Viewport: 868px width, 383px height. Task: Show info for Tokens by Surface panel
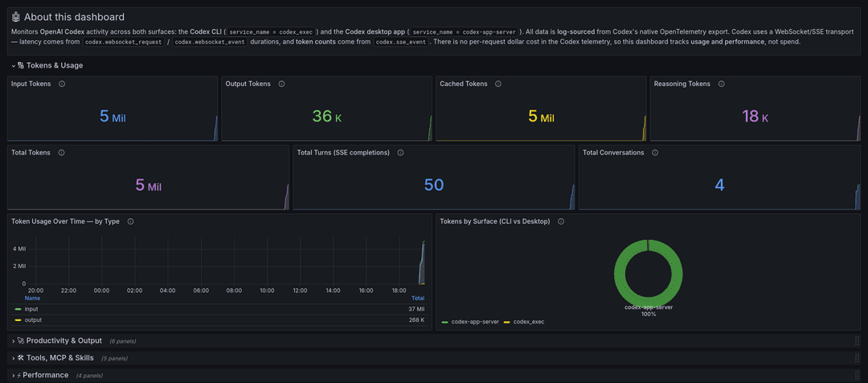click(561, 221)
